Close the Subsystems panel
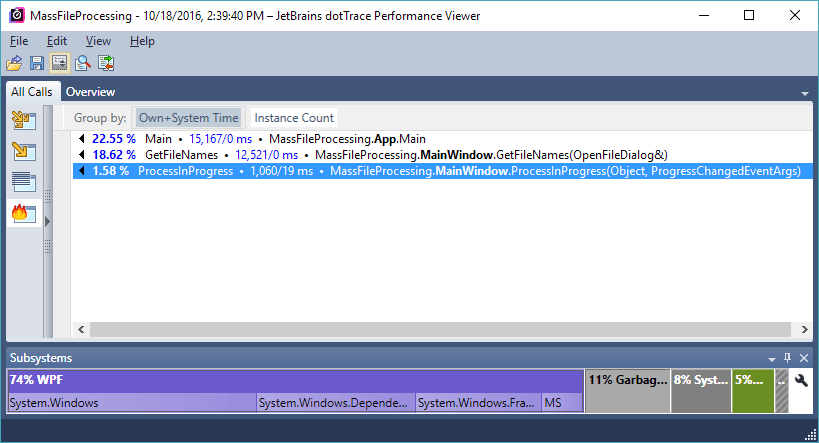The image size is (819, 443). pyautogui.click(x=804, y=358)
